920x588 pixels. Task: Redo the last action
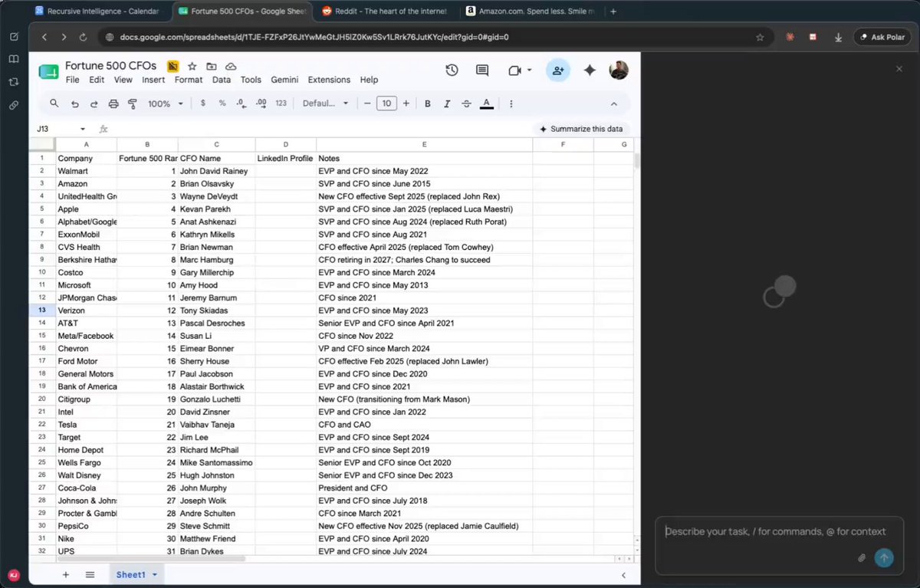[94, 103]
